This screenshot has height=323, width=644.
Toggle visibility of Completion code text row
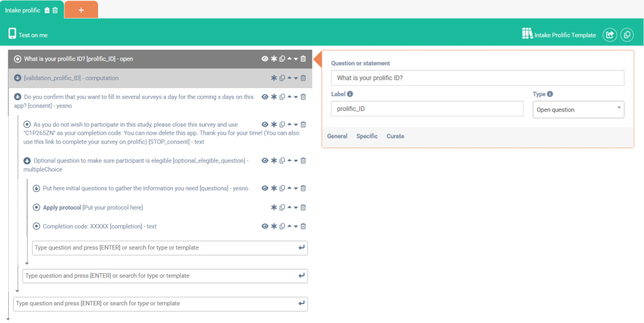click(265, 226)
